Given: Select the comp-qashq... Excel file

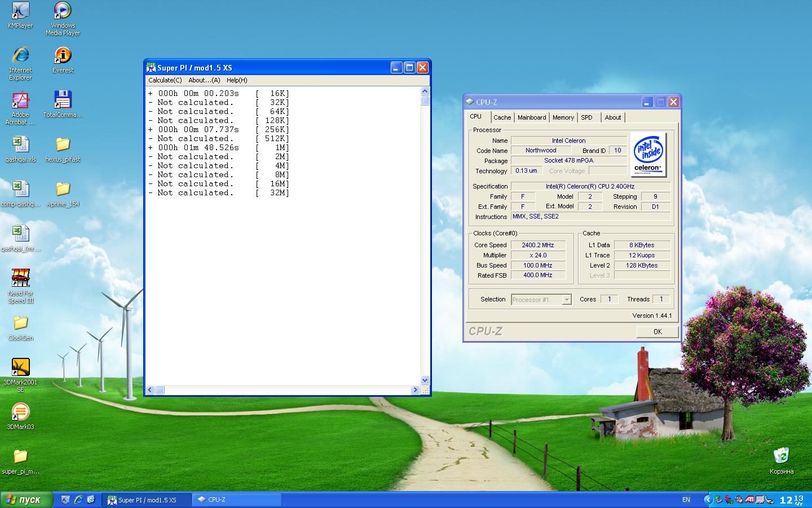Looking at the screenshot, I should [20, 194].
